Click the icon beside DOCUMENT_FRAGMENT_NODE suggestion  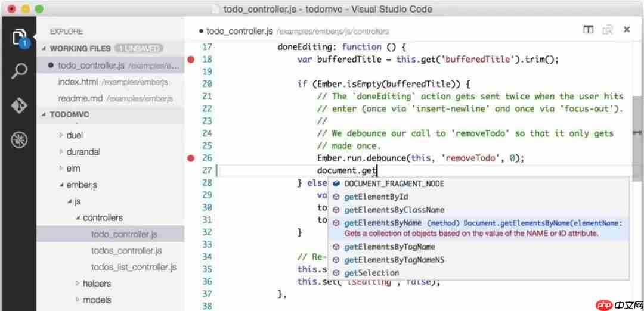pos(336,184)
